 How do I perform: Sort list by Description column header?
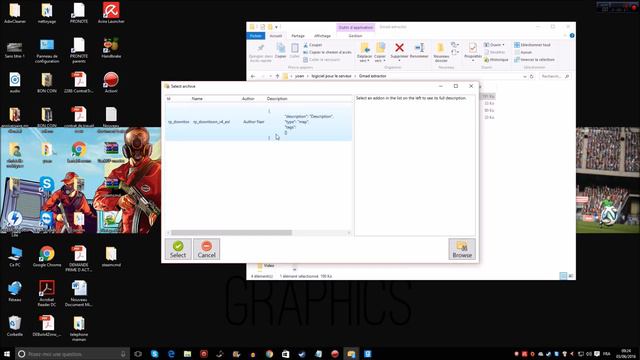tap(277, 99)
